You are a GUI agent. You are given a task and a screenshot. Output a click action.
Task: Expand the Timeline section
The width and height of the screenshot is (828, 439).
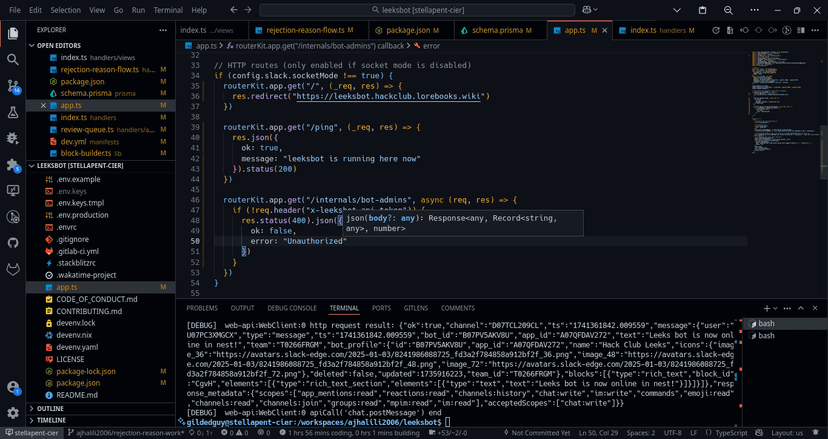pos(51,421)
